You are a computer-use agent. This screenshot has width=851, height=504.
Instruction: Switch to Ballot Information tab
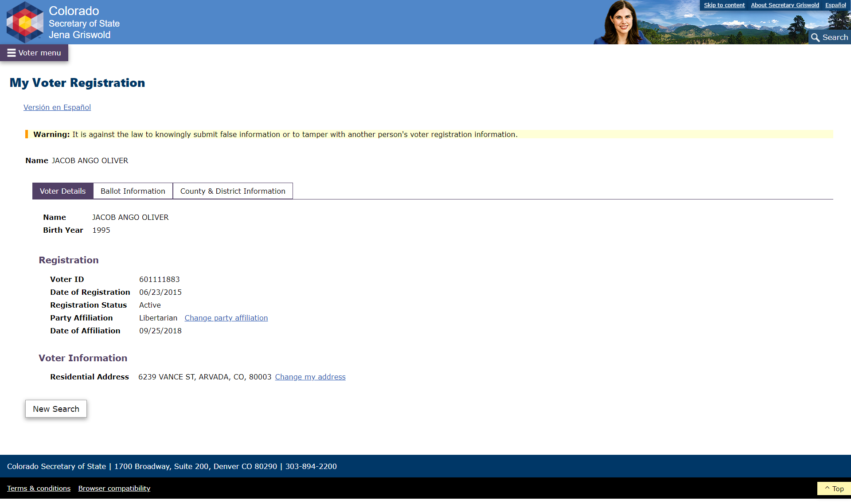coord(133,191)
